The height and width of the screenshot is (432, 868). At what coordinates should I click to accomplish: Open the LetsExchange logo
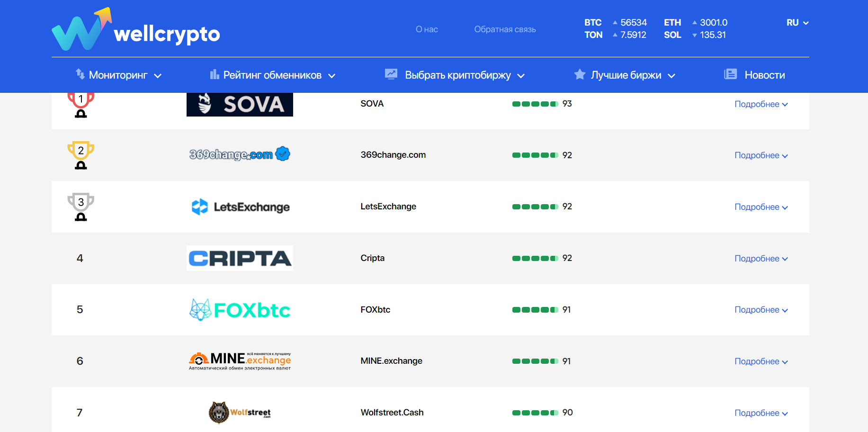click(x=241, y=207)
